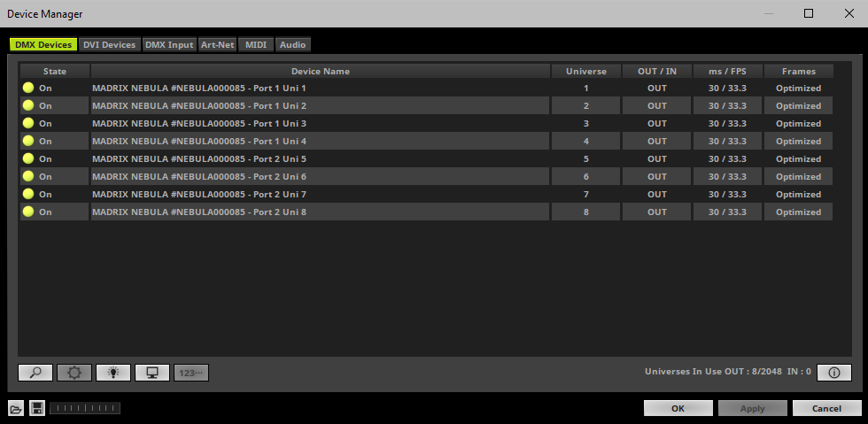Click the 123 numbering button
The width and height of the screenshot is (868, 424).
point(191,373)
